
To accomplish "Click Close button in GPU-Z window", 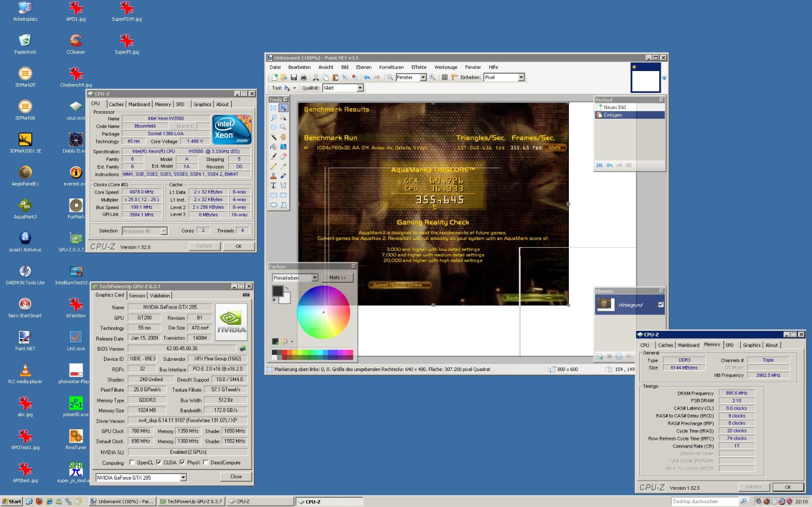I will click(x=236, y=477).
